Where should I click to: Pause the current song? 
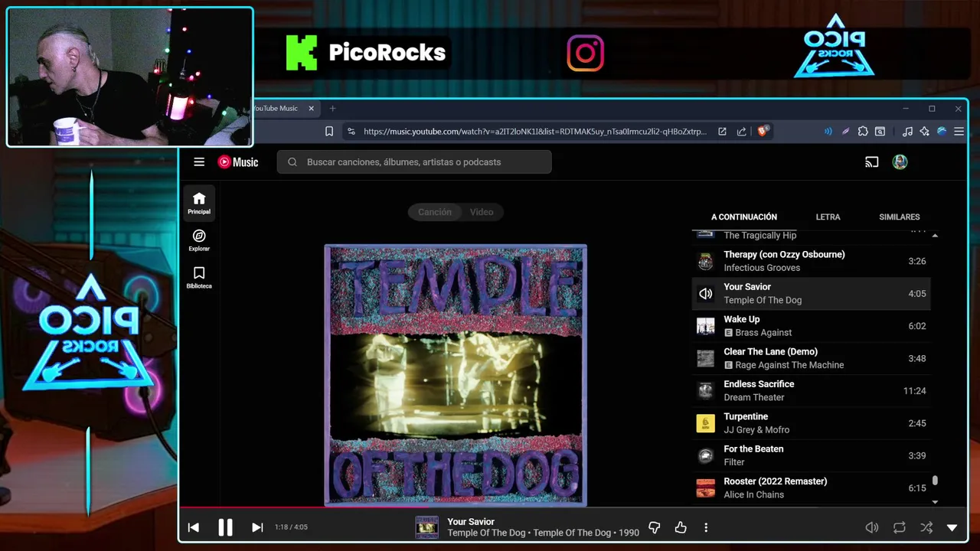(225, 527)
